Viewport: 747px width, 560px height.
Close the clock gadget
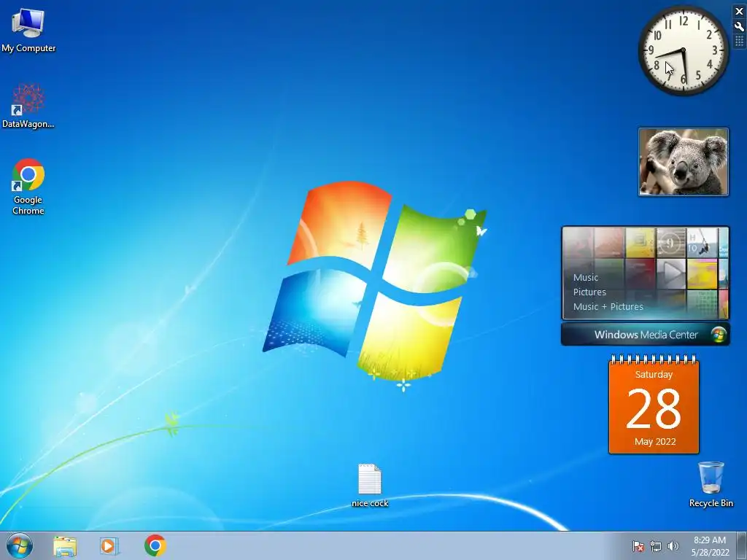pyautogui.click(x=740, y=12)
